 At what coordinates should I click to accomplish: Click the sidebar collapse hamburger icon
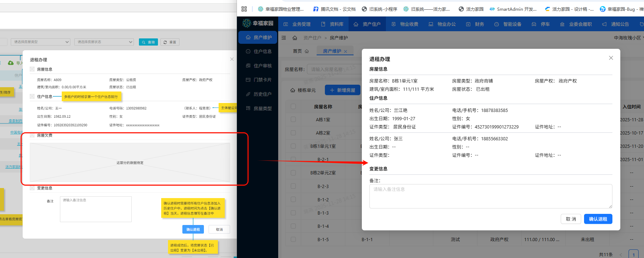pyautogui.click(x=284, y=38)
